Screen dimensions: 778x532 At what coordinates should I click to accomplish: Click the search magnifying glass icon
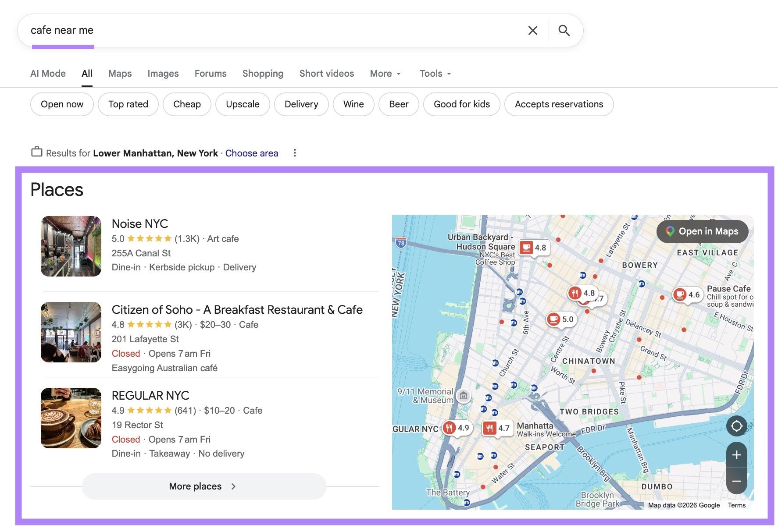tap(564, 30)
